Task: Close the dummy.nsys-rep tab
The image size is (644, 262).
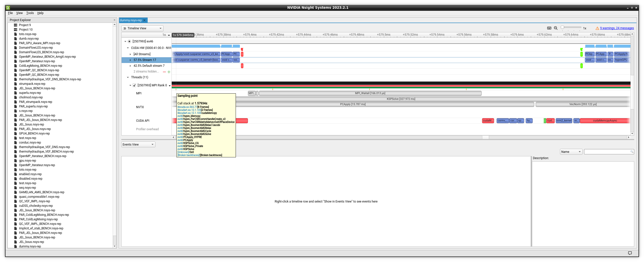Action: [x=144, y=20]
